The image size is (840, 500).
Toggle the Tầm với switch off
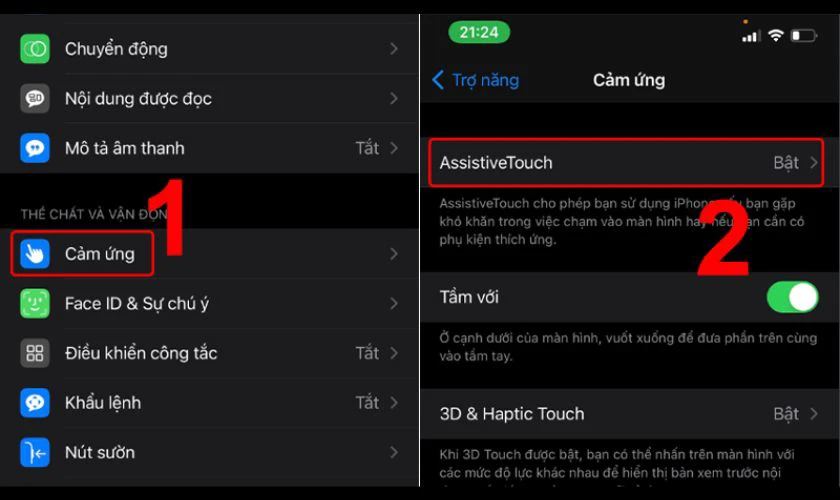click(792, 297)
